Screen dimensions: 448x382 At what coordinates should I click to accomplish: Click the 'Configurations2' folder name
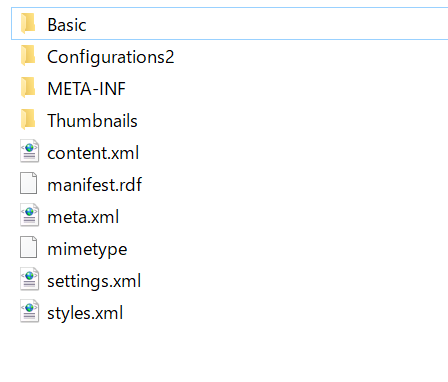(x=111, y=57)
